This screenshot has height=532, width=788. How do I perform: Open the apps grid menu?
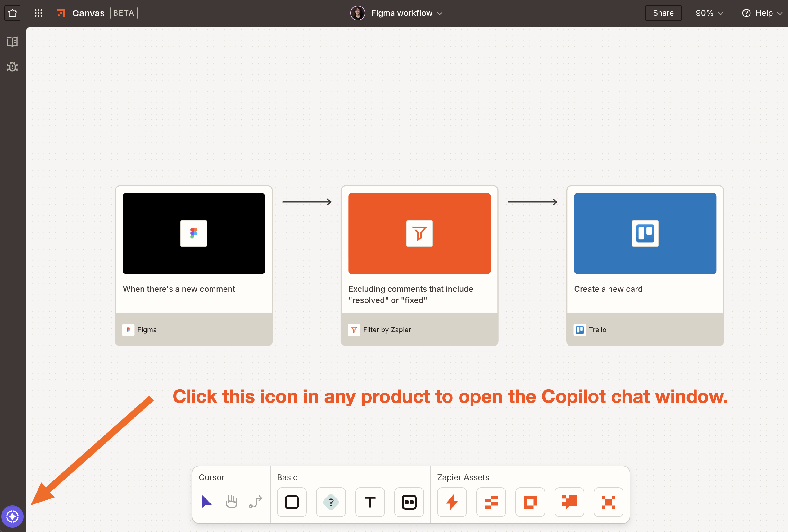(38, 13)
